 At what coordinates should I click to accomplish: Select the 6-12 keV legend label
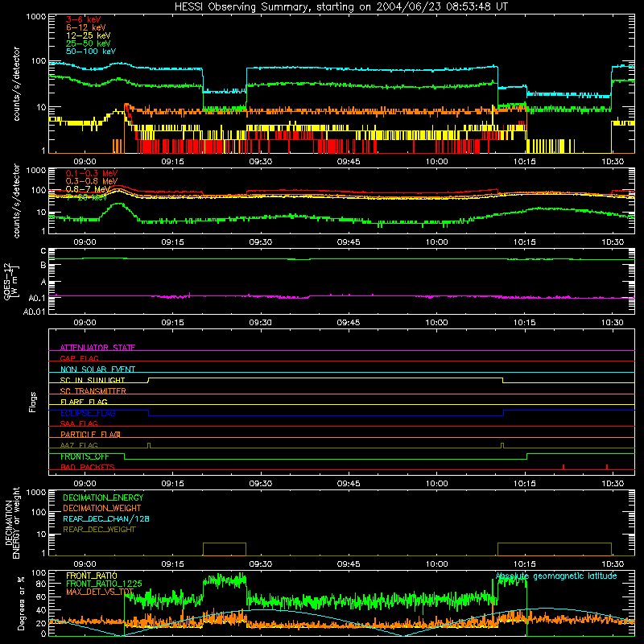click(85, 27)
